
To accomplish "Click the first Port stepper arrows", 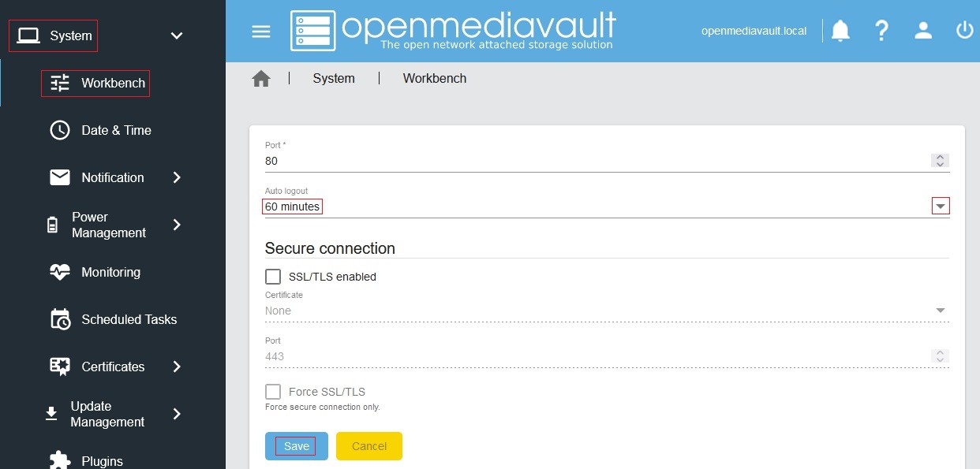I will 939,161.
